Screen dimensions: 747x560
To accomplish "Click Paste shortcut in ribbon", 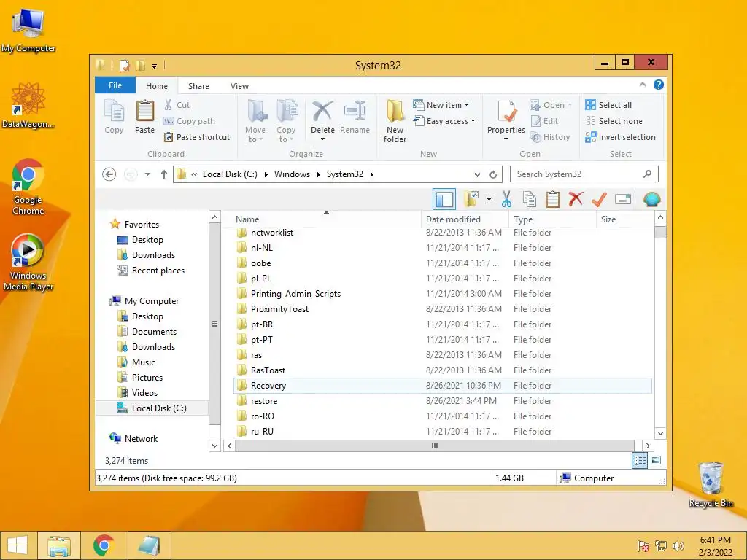I will (x=197, y=137).
